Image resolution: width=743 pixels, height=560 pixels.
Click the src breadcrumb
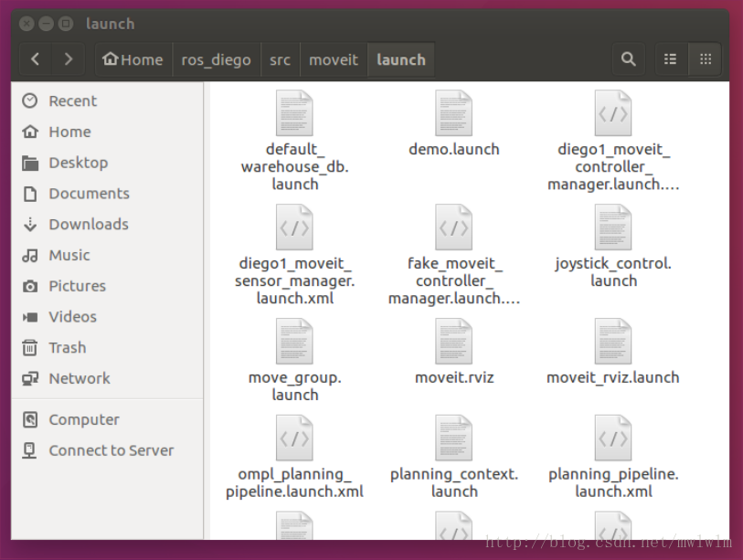280,59
